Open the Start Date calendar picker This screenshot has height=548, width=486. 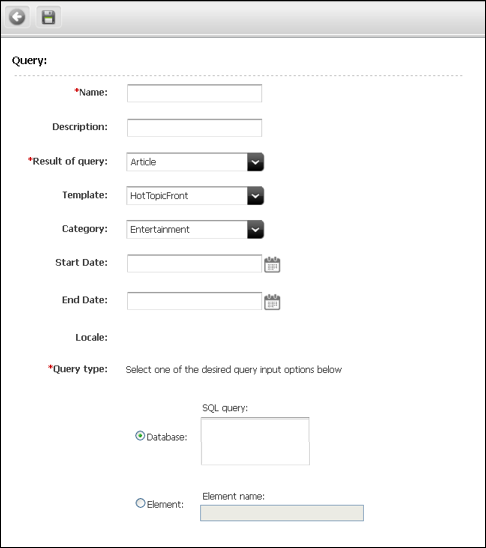pyautogui.click(x=272, y=265)
